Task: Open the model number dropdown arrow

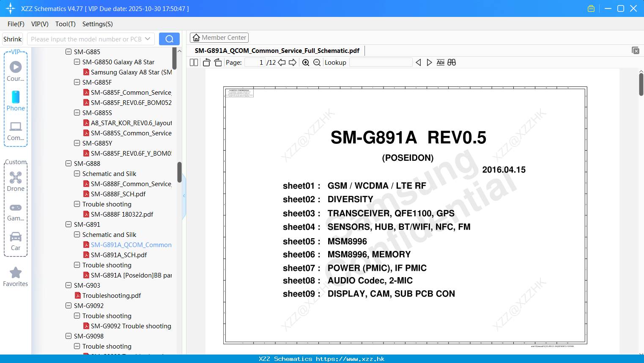Action: click(x=148, y=39)
